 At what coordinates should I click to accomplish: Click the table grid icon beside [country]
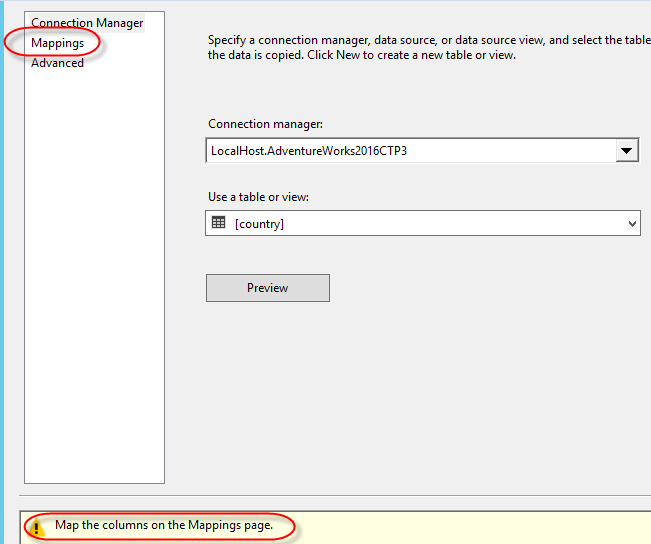[x=219, y=223]
